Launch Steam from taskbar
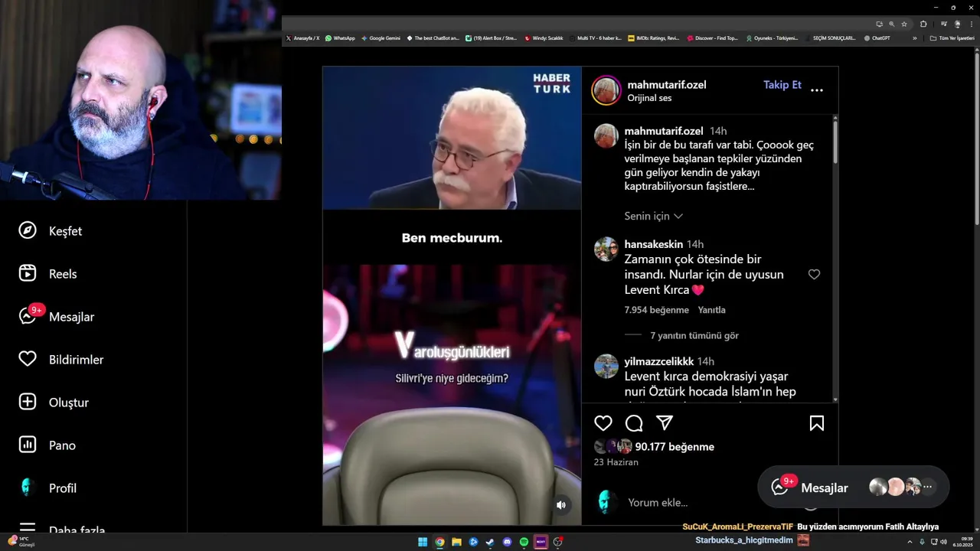The width and height of the screenshot is (980, 551). [x=490, y=542]
